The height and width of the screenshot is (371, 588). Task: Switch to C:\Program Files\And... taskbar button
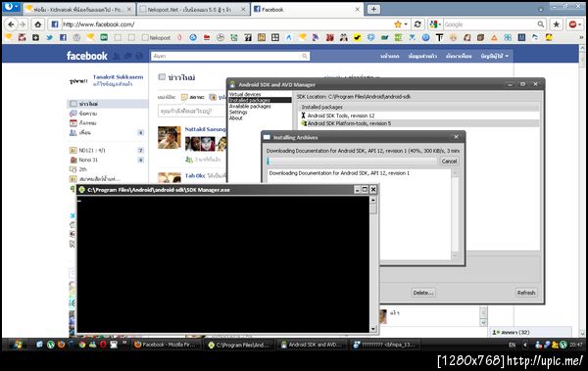239,345
